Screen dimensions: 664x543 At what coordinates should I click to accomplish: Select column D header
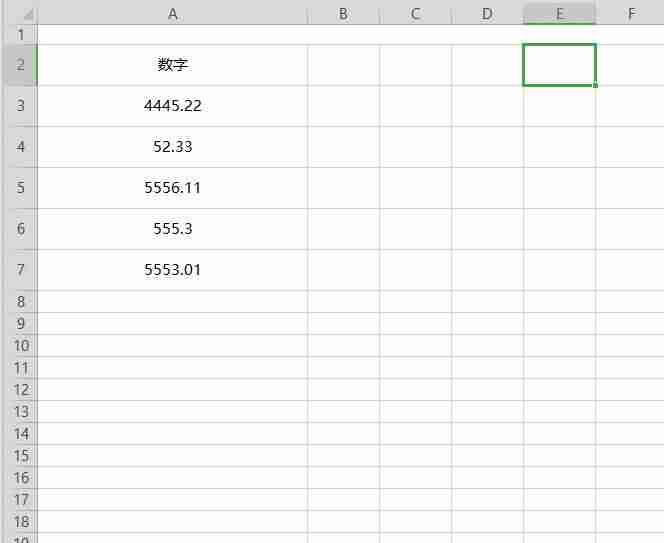[487, 14]
